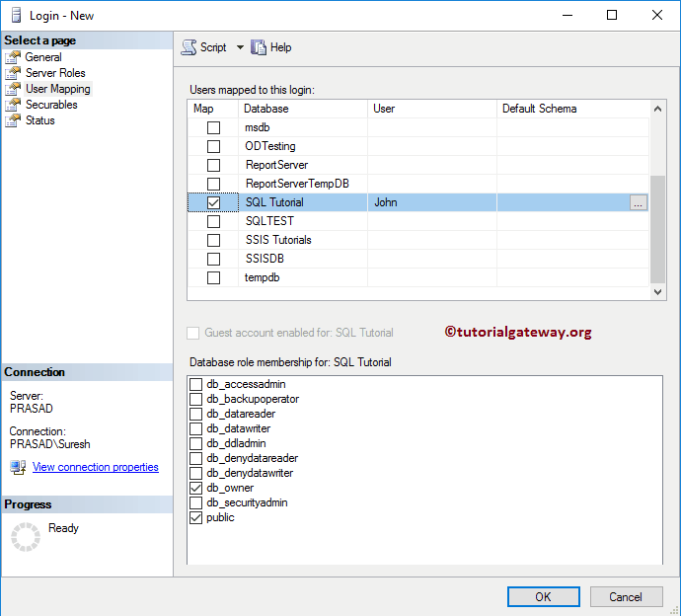Open View connection properties link
This screenshot has width=681, height=616.
coord(96,467)
